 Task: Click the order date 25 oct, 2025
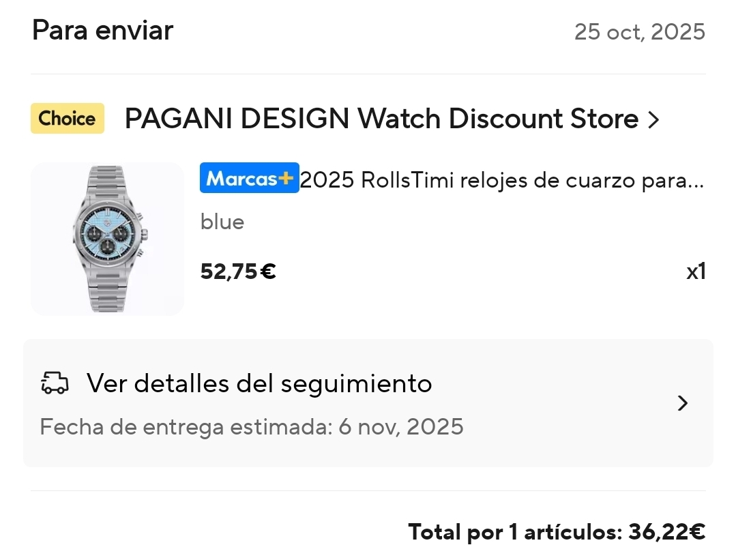pos(640,32)
